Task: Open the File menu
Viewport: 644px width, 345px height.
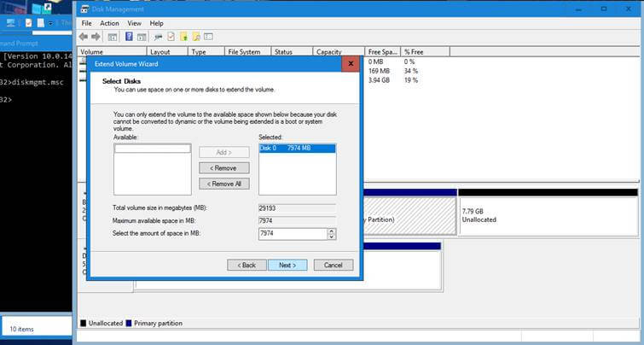Action: point(86,23)
